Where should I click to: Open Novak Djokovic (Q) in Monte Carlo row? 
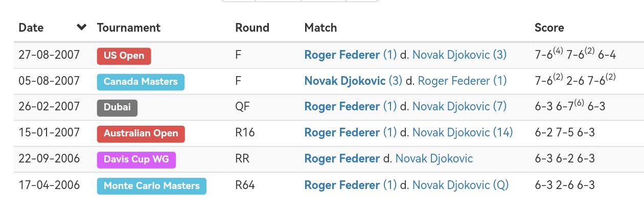[460, 185]
